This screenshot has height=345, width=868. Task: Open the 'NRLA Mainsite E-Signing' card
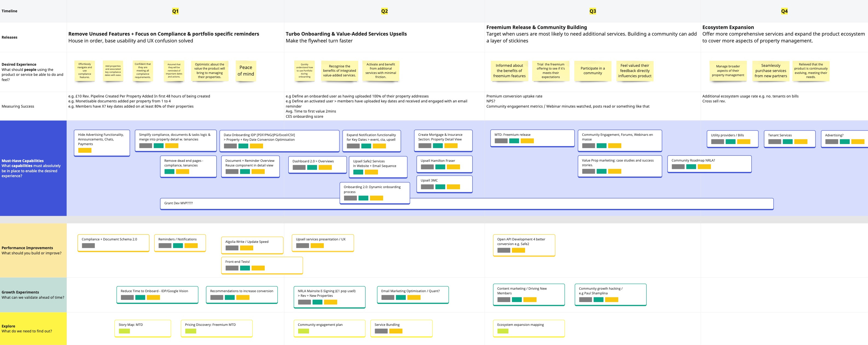coord(329,297)
